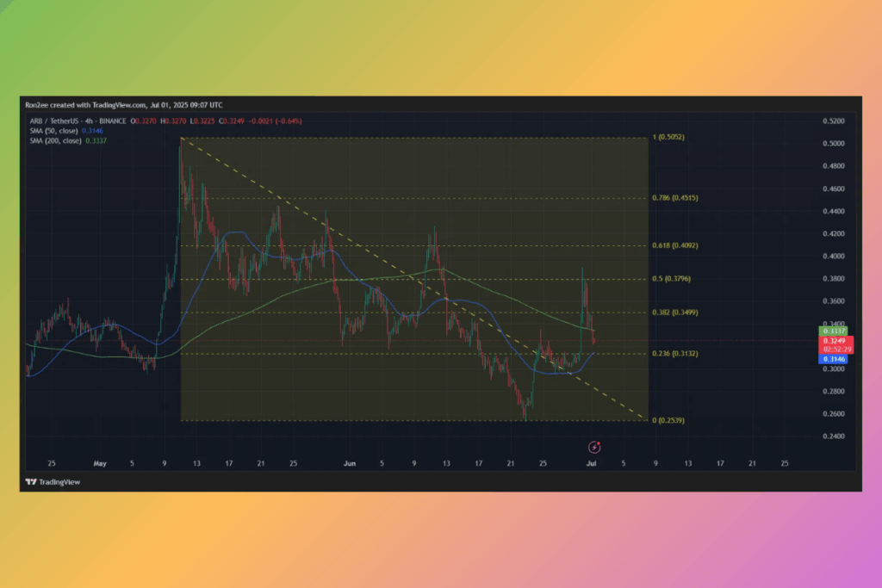Screen dimensions: 882x588
Task: Click the 0.618 (0.4092) Fibonacci level label
Action: [x=674, y=246]
